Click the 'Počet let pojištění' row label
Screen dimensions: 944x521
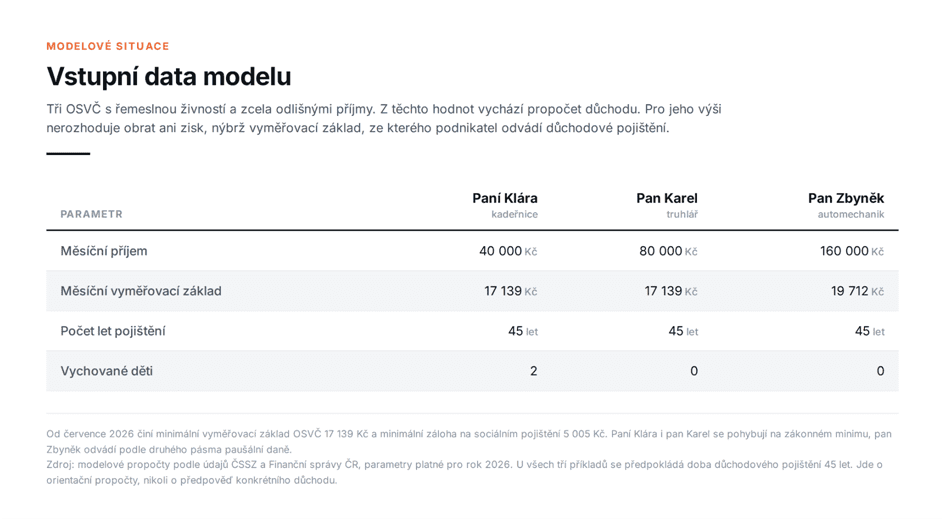113,331
